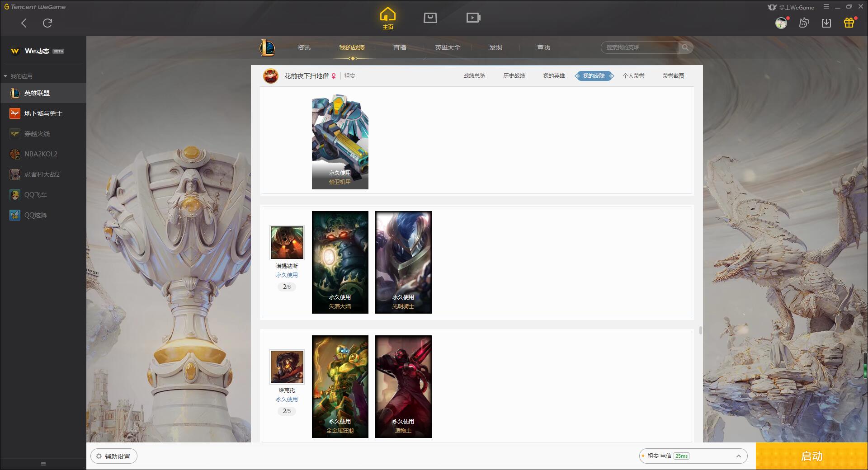Switch to 我的皮肤 sub-tab

pyautogui.click(x=594, y=76)
